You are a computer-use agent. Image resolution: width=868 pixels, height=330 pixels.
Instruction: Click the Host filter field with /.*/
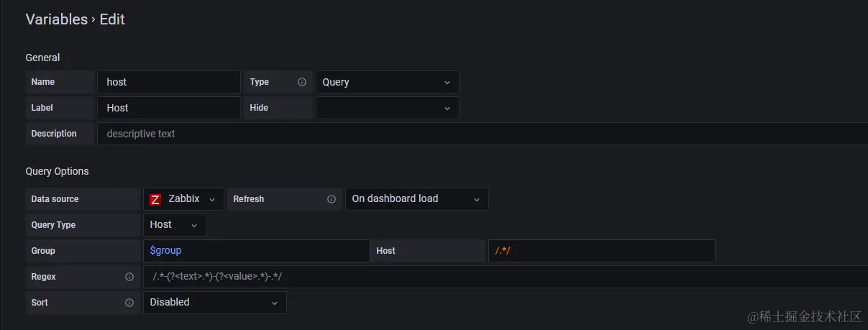click(601, 251)
